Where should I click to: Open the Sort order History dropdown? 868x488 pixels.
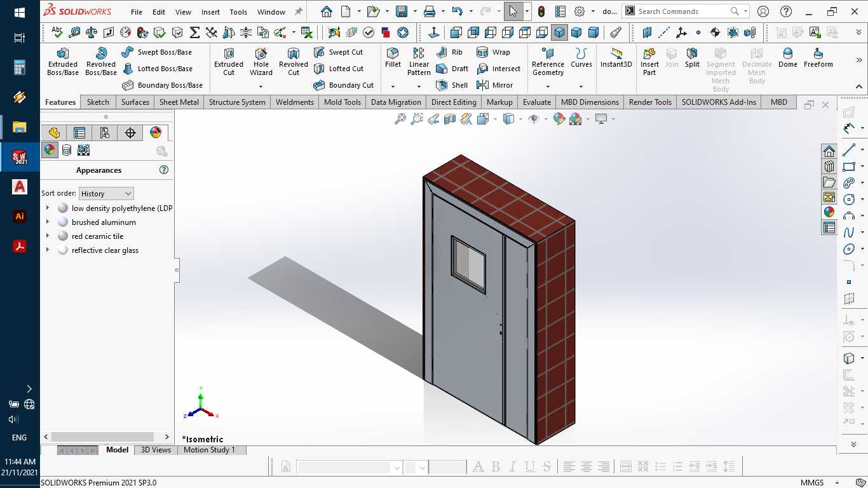(x=106, y=193)
